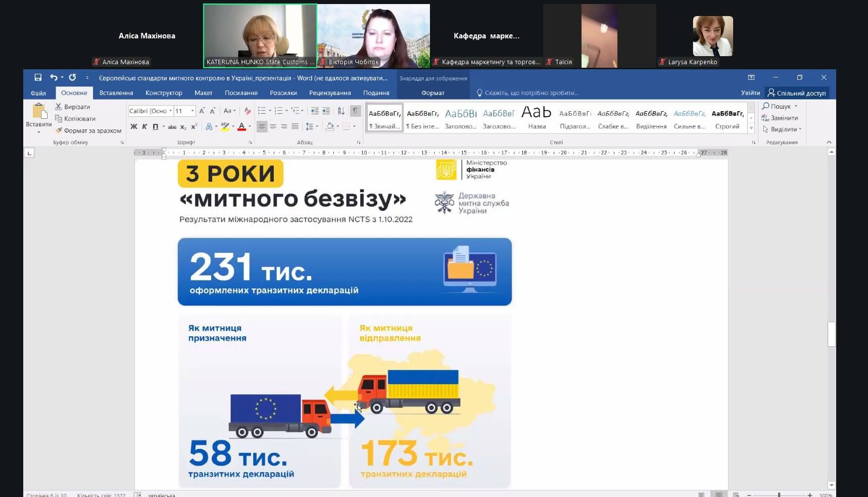This screenshot has width=868, height=497.
Task: Click the Save icon in the title bar
Action: (38, 77)
